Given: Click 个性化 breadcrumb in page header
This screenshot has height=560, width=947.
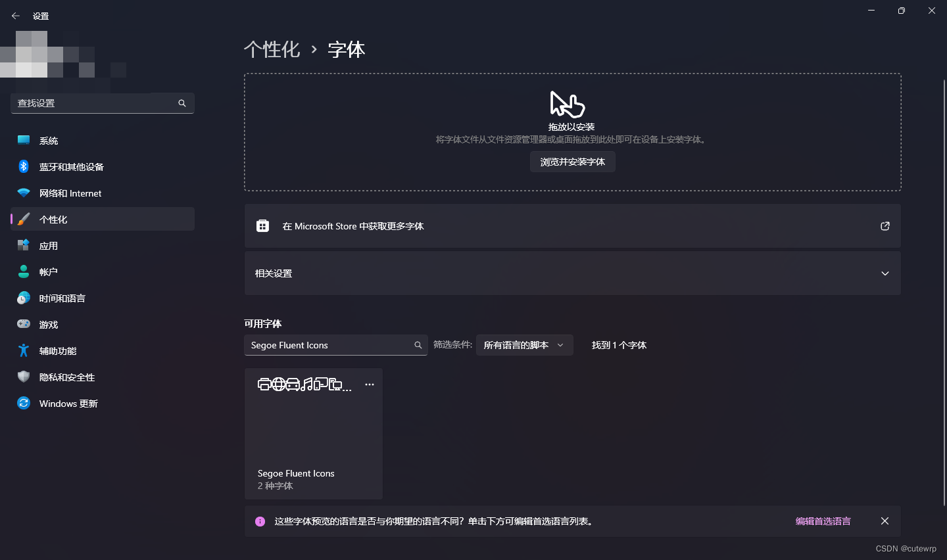Looking at the screenshot, I should tap(272, 49).
